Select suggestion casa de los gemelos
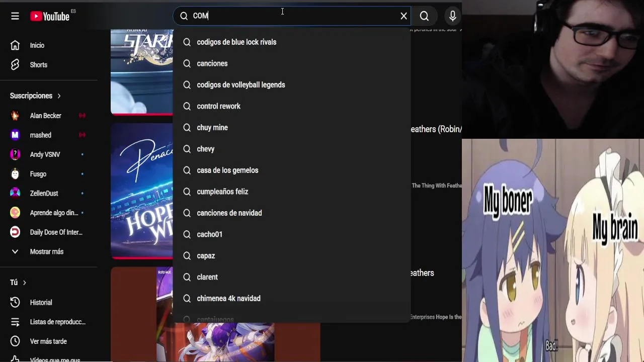 point(292,170)
